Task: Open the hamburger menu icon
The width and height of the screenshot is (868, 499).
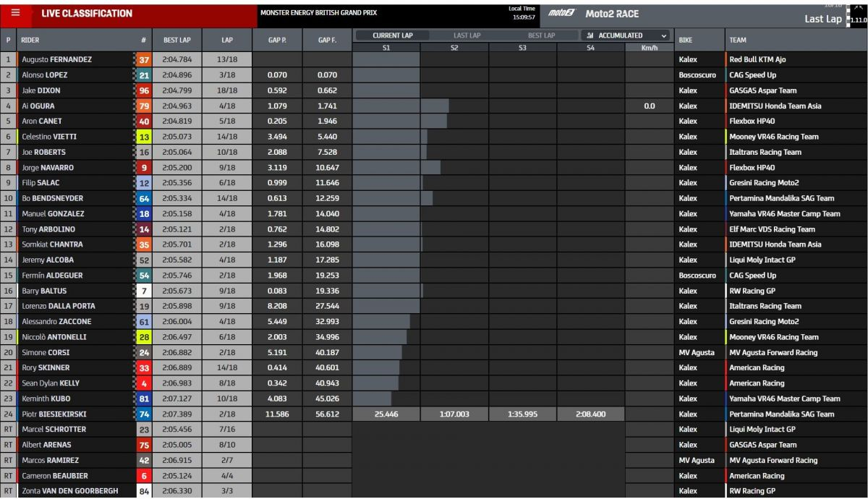Action: tap(16, 13)
